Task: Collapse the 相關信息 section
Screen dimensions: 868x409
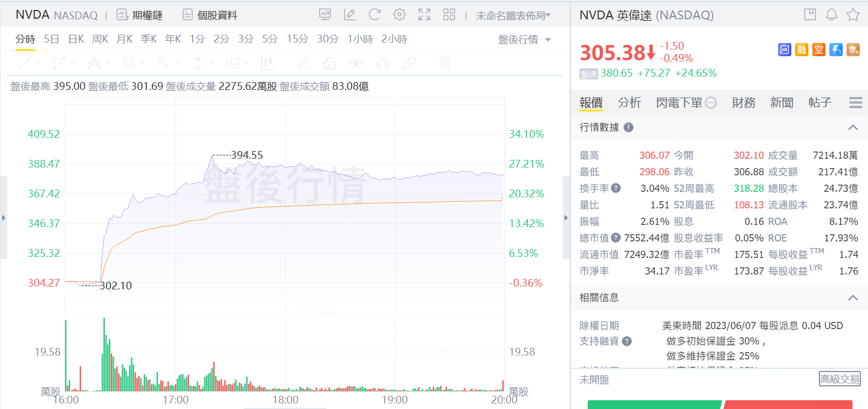Action: click(853, 298)
